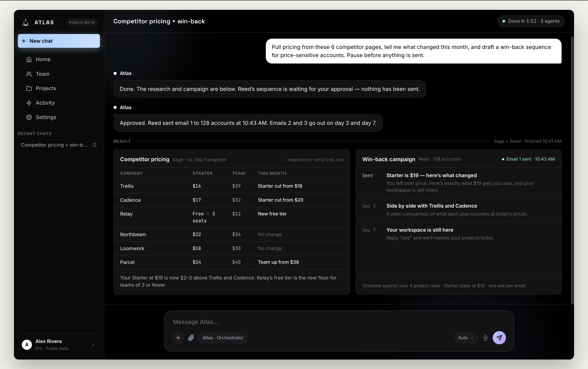Expand the Alex Rivera account chevron

(93, 345)
